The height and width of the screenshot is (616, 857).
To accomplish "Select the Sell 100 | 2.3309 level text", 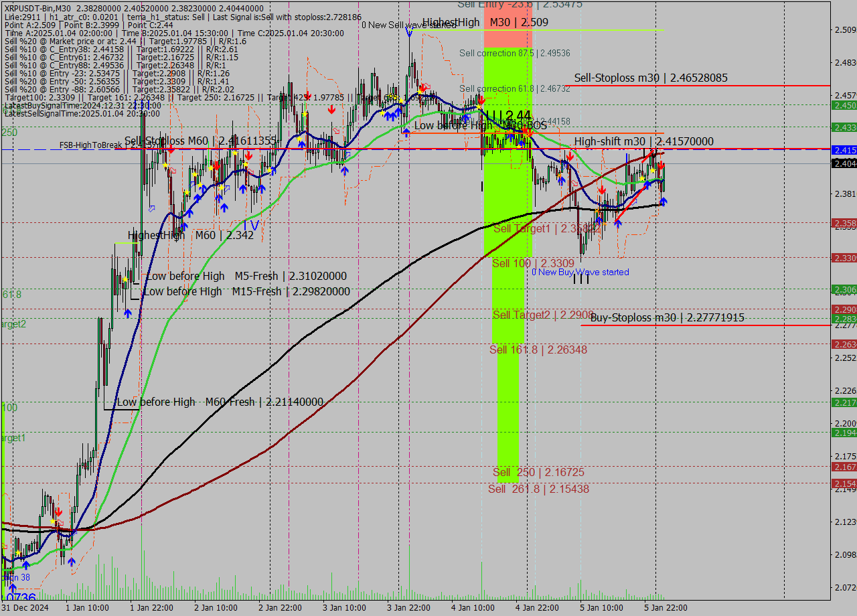I will tap(533, 263).
